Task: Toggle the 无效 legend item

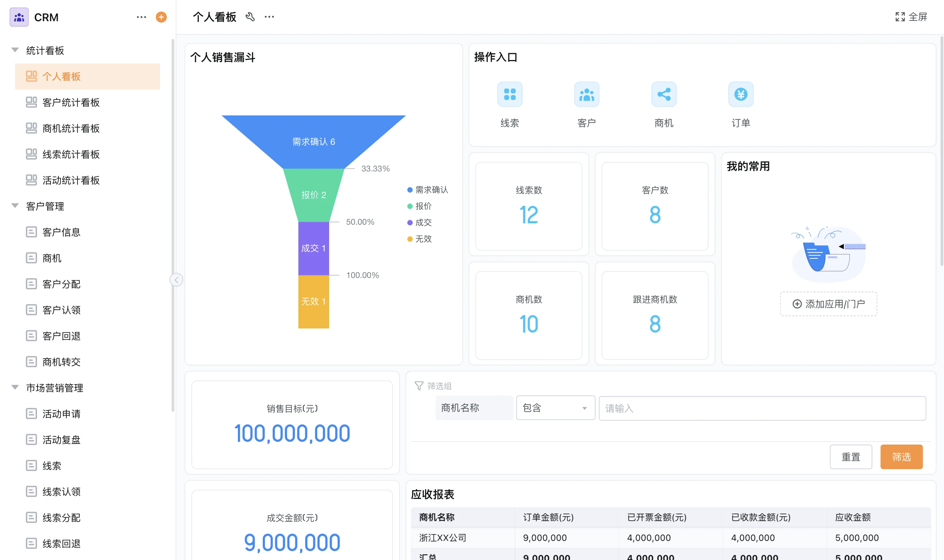Action: [x=419, y=239]
